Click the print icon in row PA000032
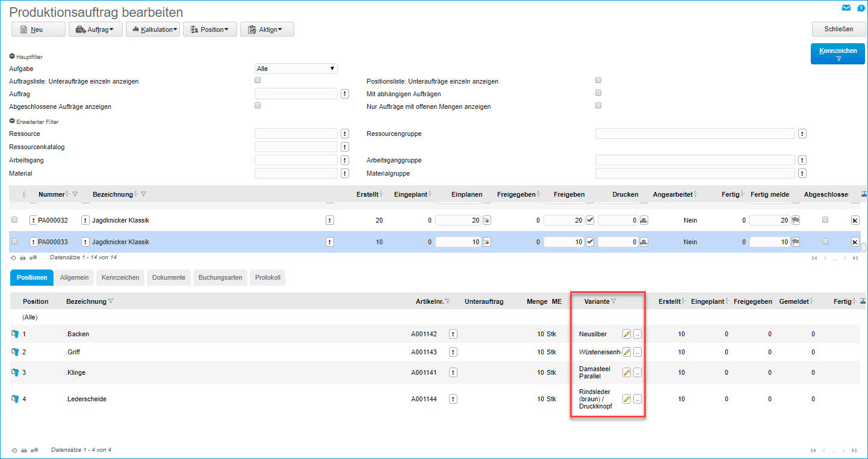 tap(643, 220)
